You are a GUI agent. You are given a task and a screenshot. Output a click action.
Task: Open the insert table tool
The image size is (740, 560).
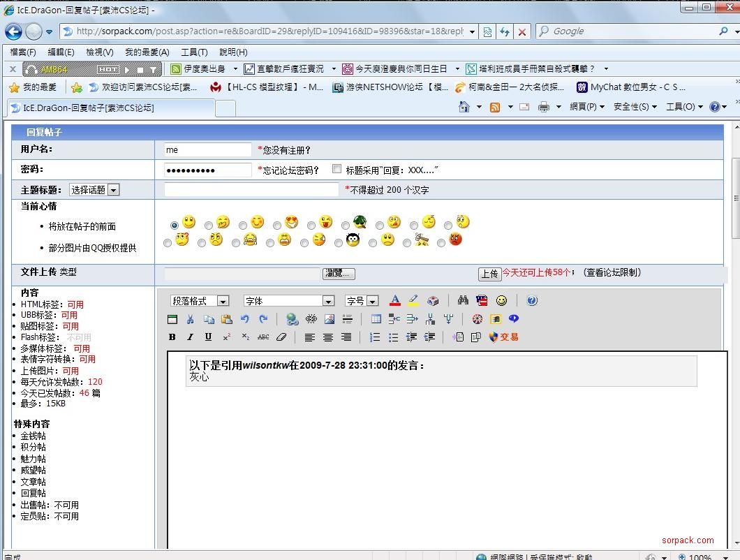pos(376,319)
